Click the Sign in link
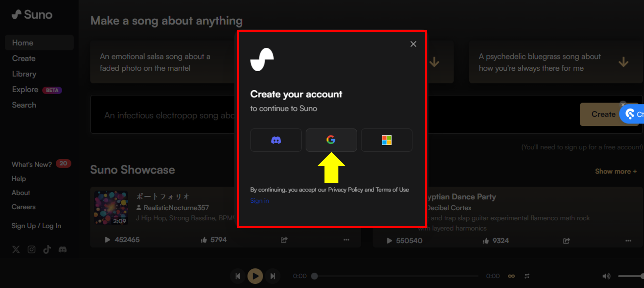Image resolution: width=644 pixels, height=288 pixels. 260,201
